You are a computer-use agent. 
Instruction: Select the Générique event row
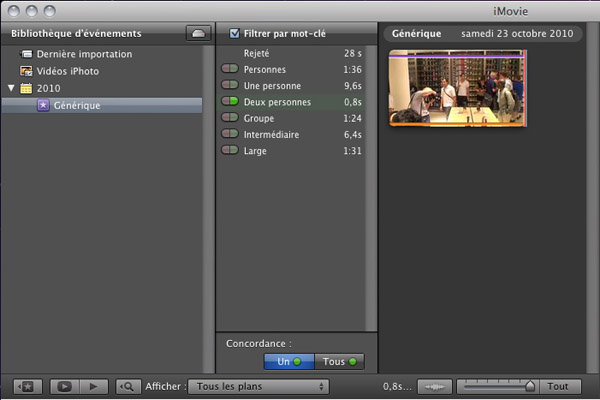102,105
